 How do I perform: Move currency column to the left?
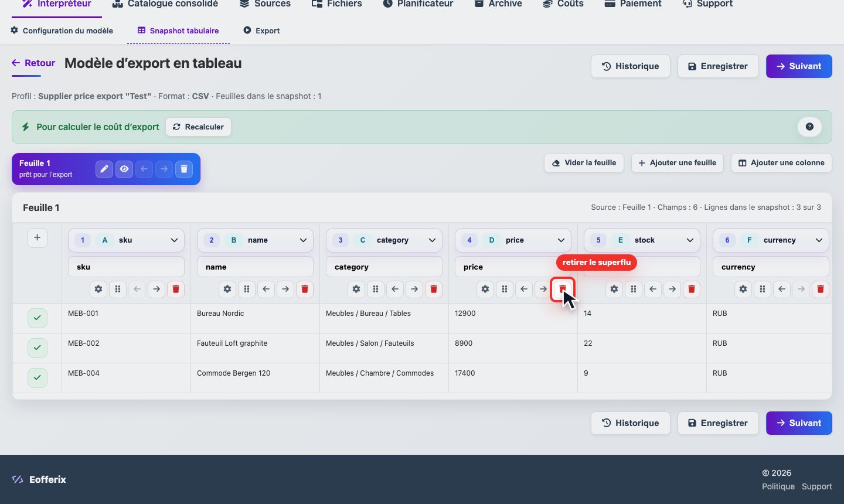click(x=782, y=289)
